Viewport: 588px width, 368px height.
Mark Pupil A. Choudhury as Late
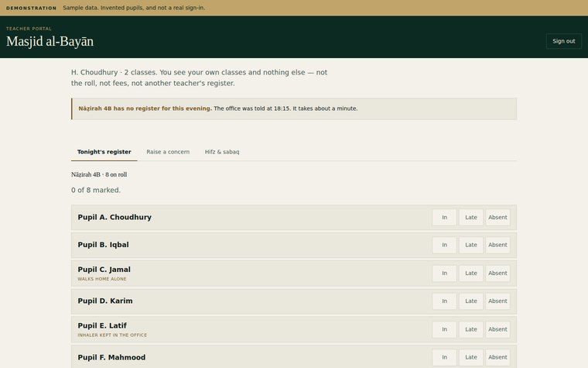click(471, 218)
